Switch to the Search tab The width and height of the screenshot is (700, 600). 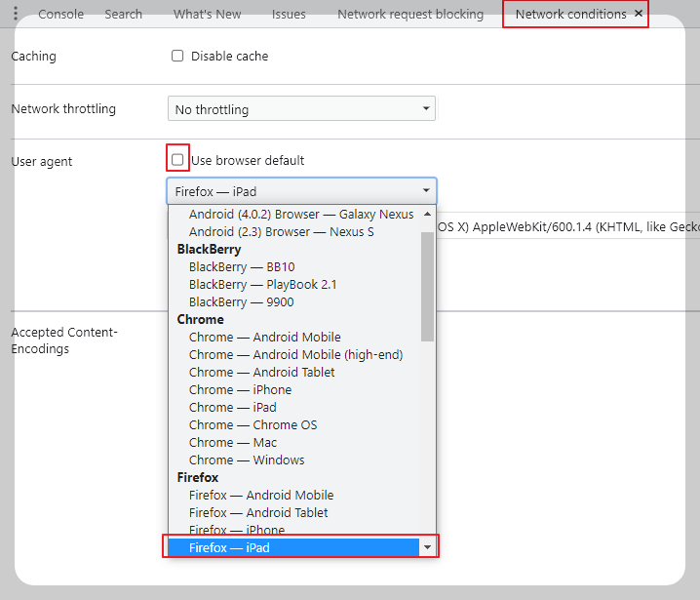123,15
